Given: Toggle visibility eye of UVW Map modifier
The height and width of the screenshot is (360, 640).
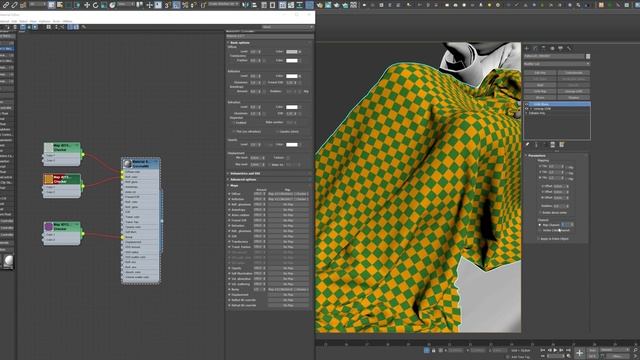Looking at the screenshot, I should tap(527, 104).
